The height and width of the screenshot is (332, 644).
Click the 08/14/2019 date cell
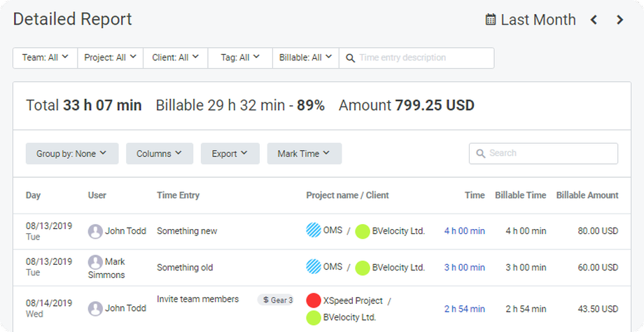click(49, 303)
